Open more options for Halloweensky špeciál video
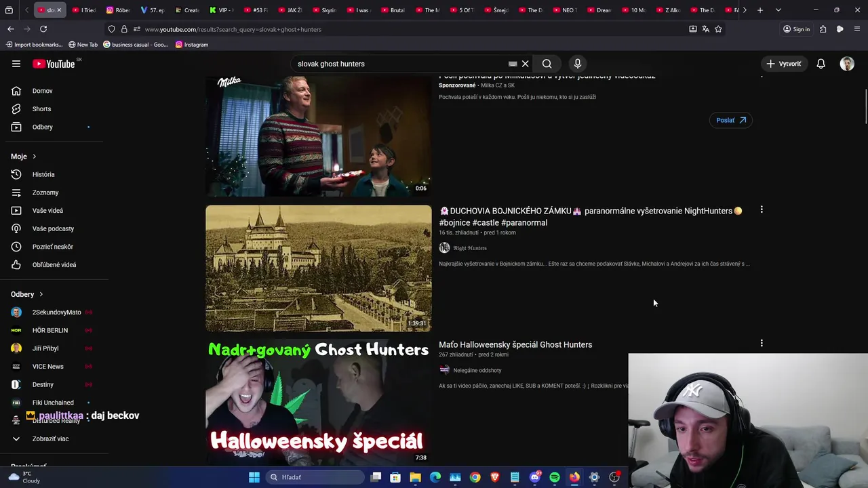 tap(762, 344)
